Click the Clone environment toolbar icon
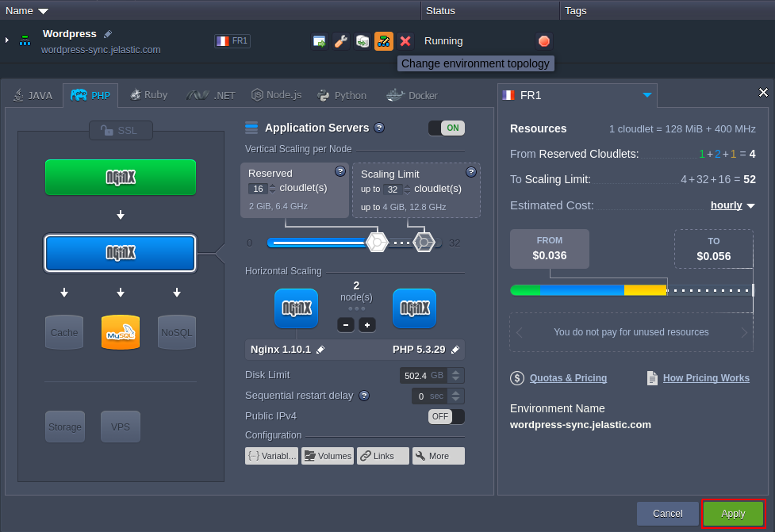Viewport: 775px width, 532px height. coord(363,40)
